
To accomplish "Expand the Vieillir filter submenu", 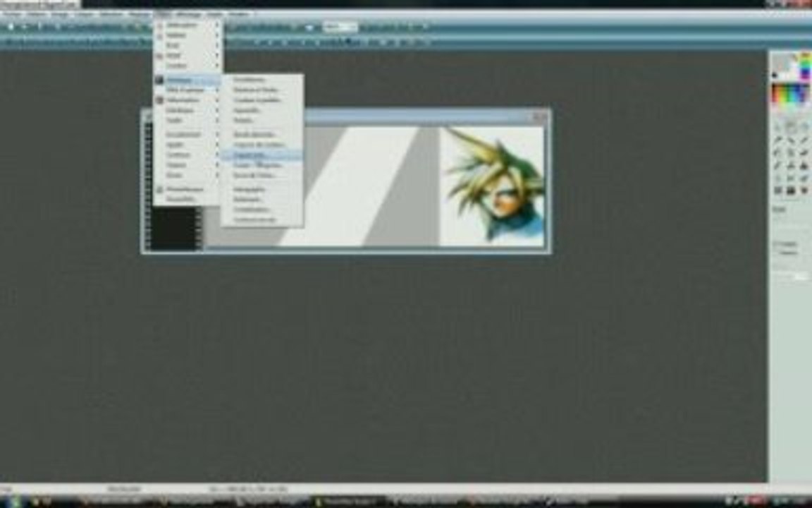I will (187, 120).
